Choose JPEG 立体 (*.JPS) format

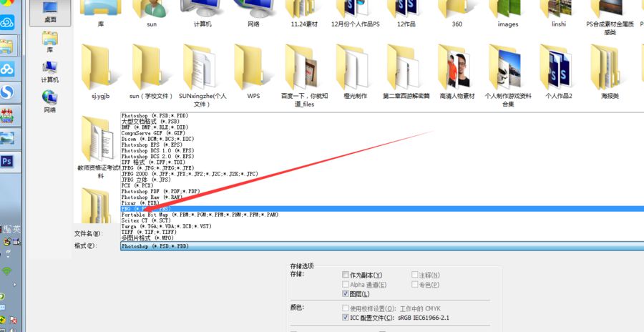point(382,180)
